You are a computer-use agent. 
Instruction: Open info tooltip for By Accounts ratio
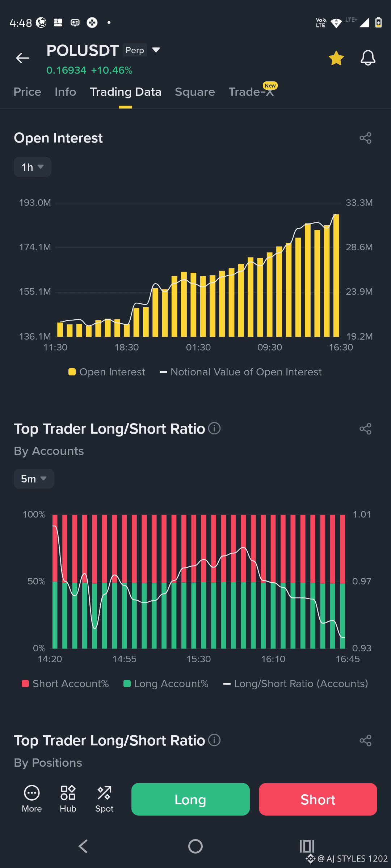click(214, 429)
